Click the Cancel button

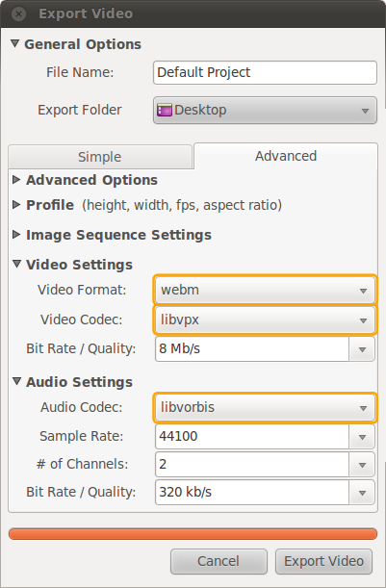219,561
